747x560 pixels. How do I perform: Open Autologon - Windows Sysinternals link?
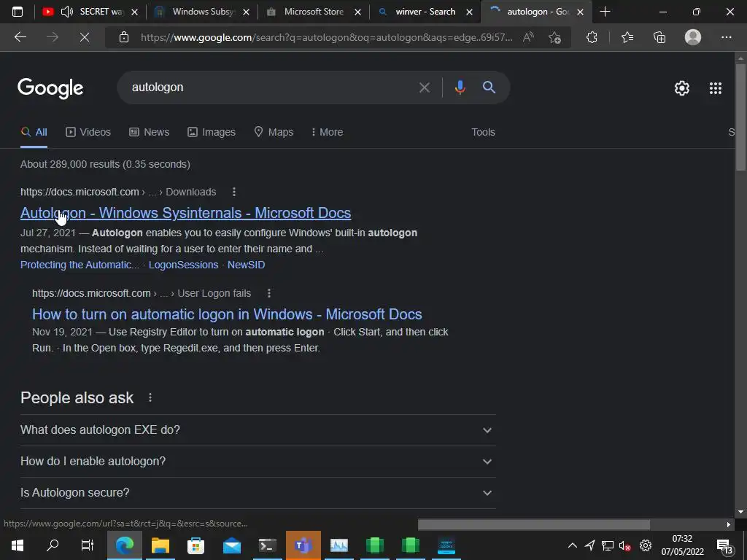[x=185, y=213]
